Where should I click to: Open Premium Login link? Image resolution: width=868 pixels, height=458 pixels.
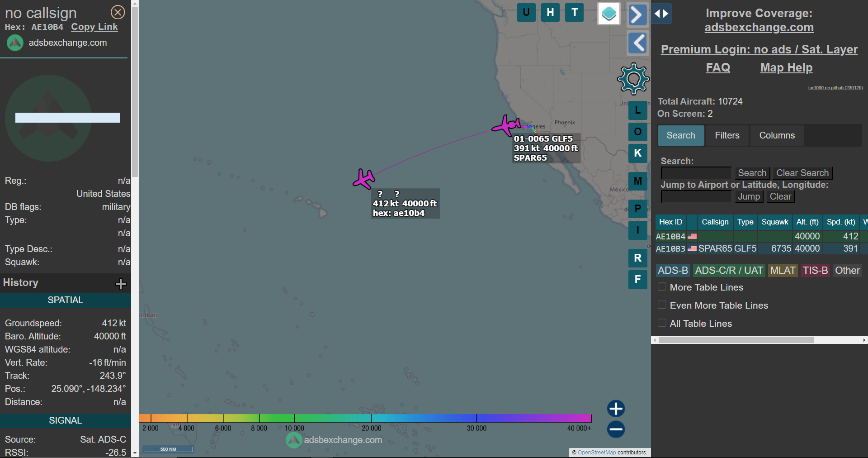pyautogui.click(x=759, y=49)
